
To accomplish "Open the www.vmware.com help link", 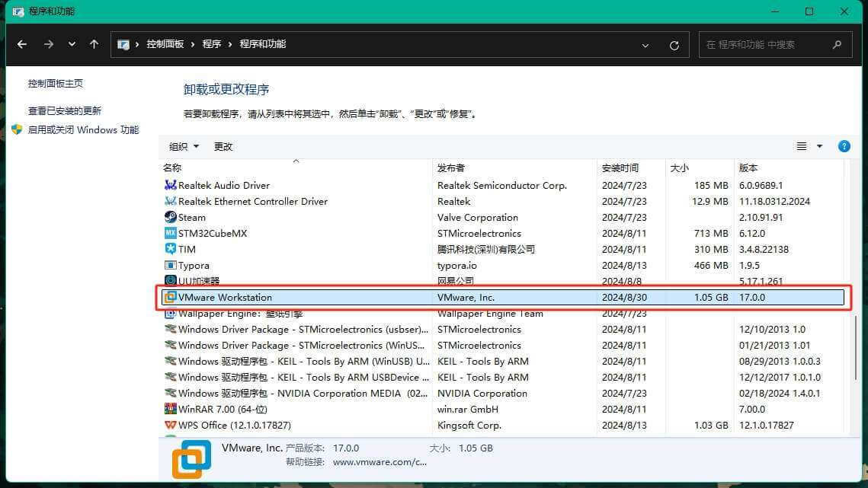I will [380, 461].
